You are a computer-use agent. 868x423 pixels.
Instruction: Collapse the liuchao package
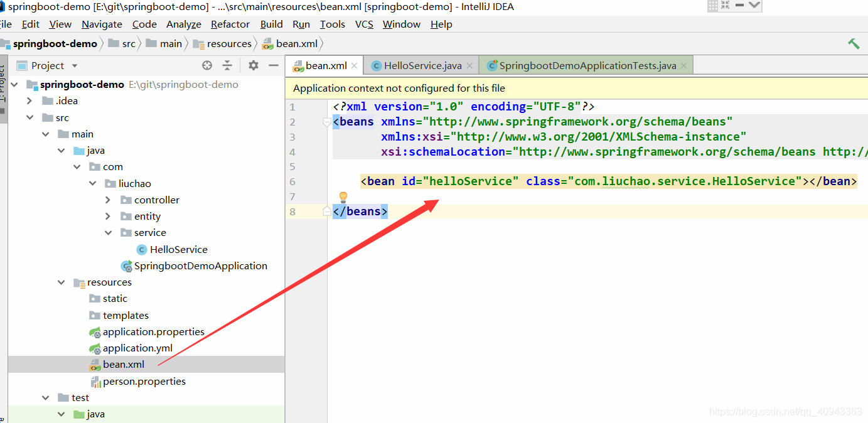pos(92,183)
